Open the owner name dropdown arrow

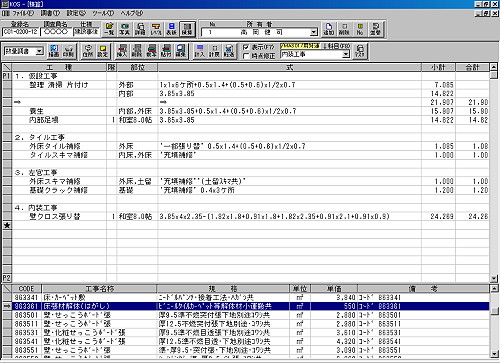point(313,32)
